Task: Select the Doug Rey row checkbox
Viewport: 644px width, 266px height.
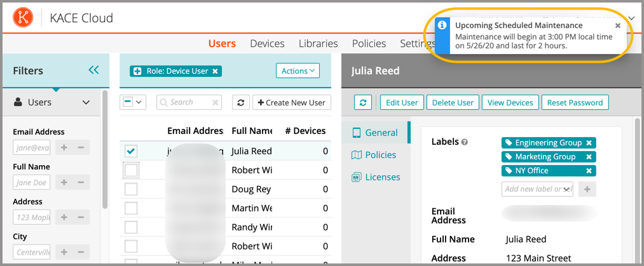Action: [130, 189]
